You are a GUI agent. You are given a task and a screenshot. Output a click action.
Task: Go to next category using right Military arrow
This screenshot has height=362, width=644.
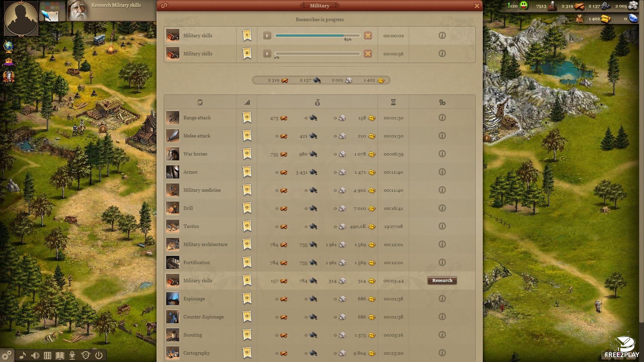coord(337,6)
